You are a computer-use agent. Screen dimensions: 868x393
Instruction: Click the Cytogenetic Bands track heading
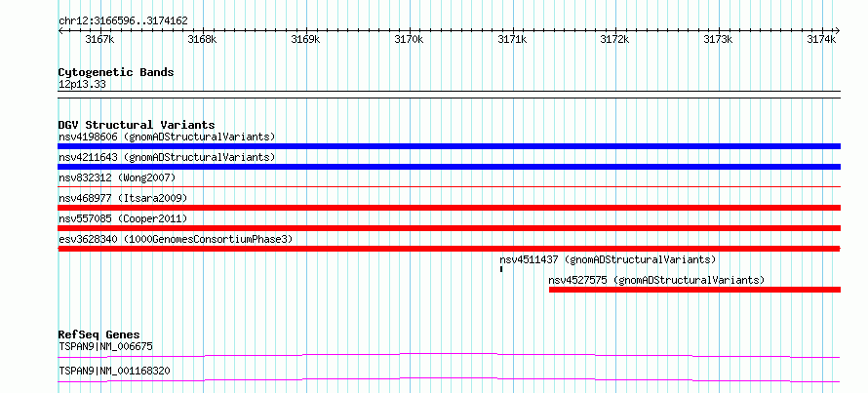pos(116,72)
